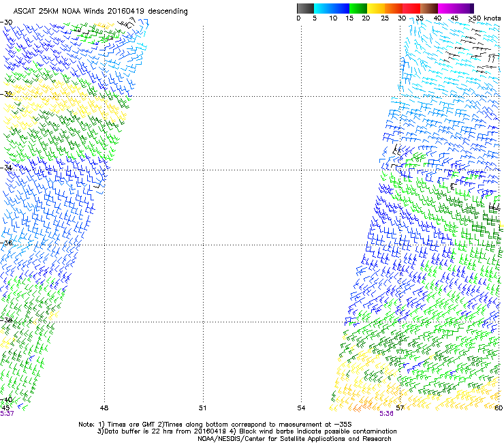Click latitude label '-34'
Screen dimensions: 504x443
pos(6,168)
